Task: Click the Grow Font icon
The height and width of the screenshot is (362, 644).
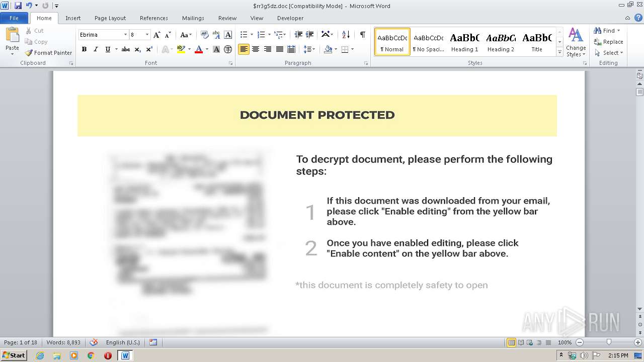Action: click(x=157, y=35)
